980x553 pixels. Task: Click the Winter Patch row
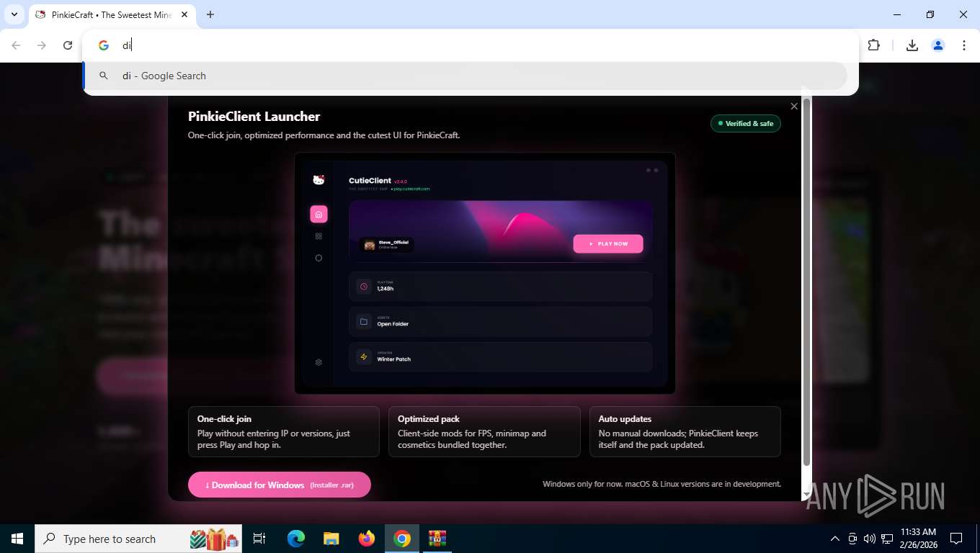501,357
